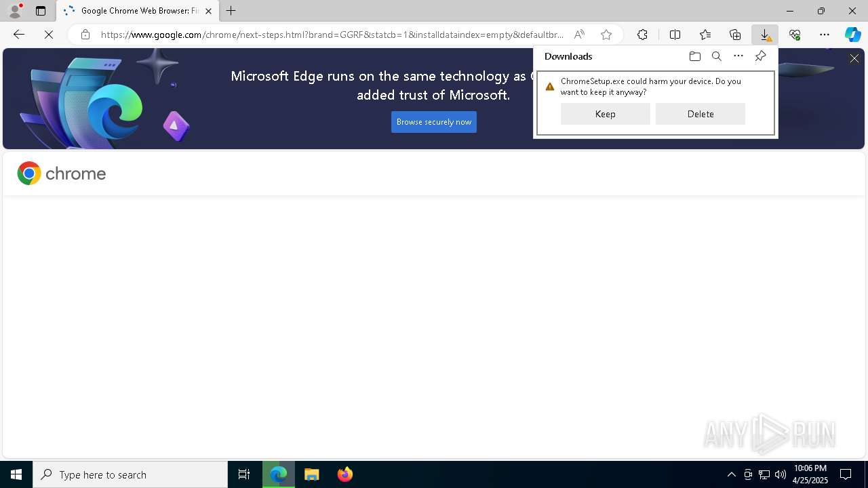Image resolution: width=868 pixels, height=488 pixels.
Task: Show hidden system tray icons
Action: point(731,474)
